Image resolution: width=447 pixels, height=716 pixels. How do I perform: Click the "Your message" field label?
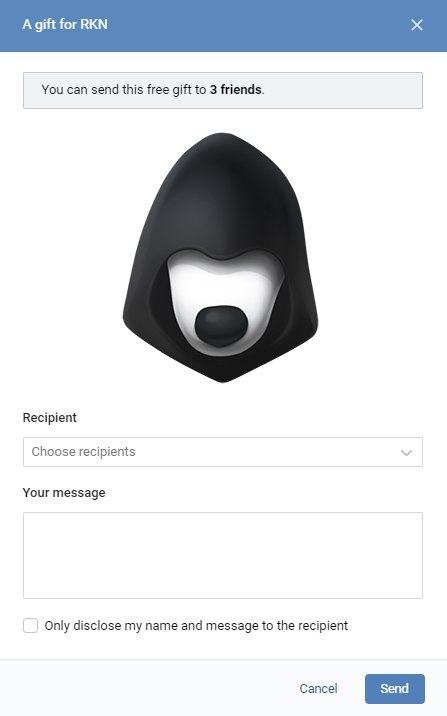[64, 493]
